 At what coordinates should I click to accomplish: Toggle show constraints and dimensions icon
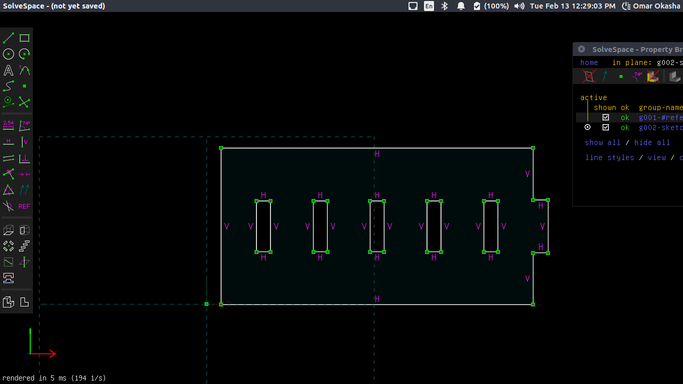coord(637,77)
